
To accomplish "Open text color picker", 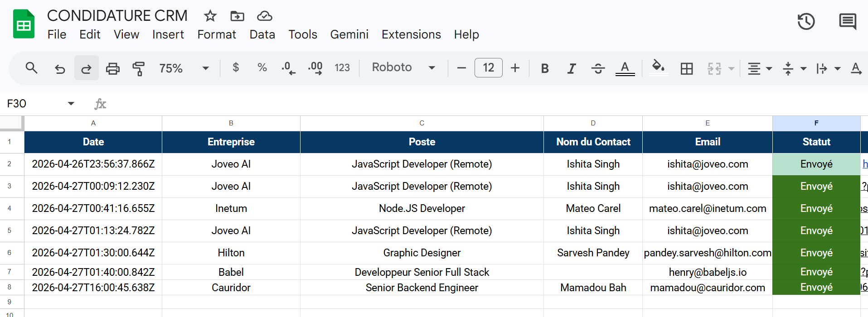I will coord(625,68).
